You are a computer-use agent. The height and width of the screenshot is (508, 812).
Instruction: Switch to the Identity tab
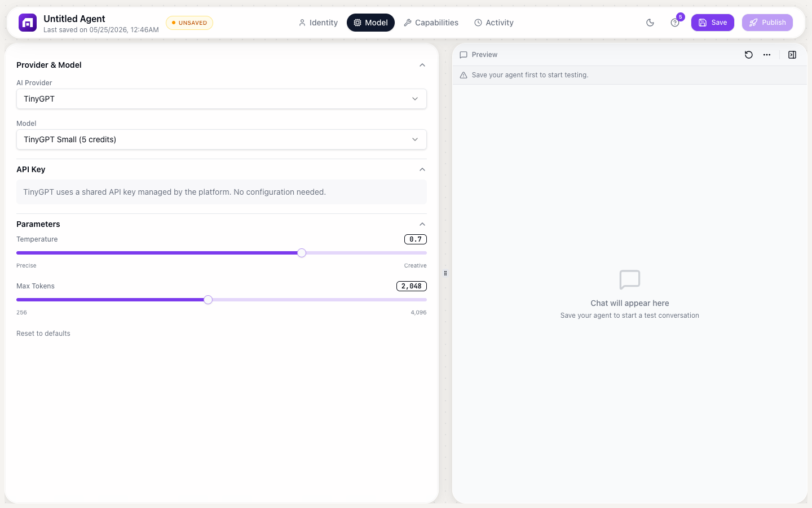coord(318,23)
